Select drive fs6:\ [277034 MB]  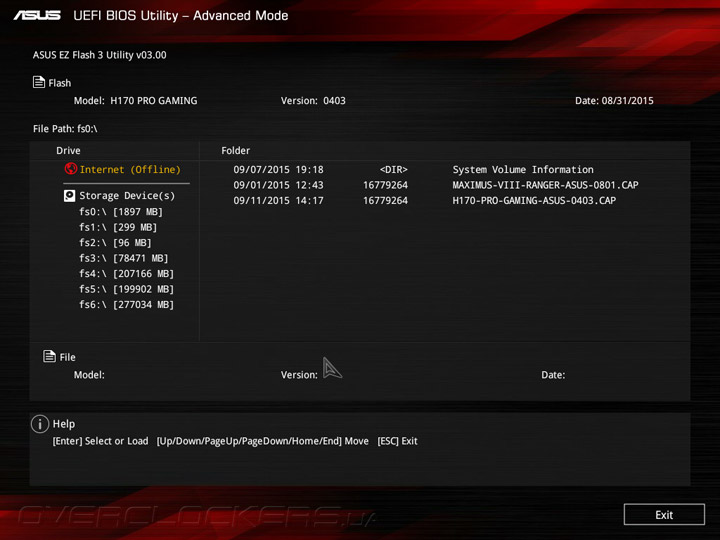pyautogui.click(x=126, y=304)
